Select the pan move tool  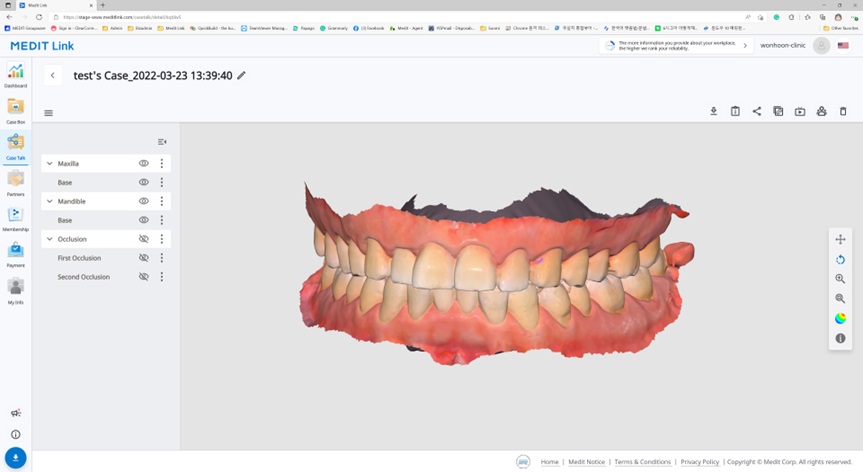840,239
